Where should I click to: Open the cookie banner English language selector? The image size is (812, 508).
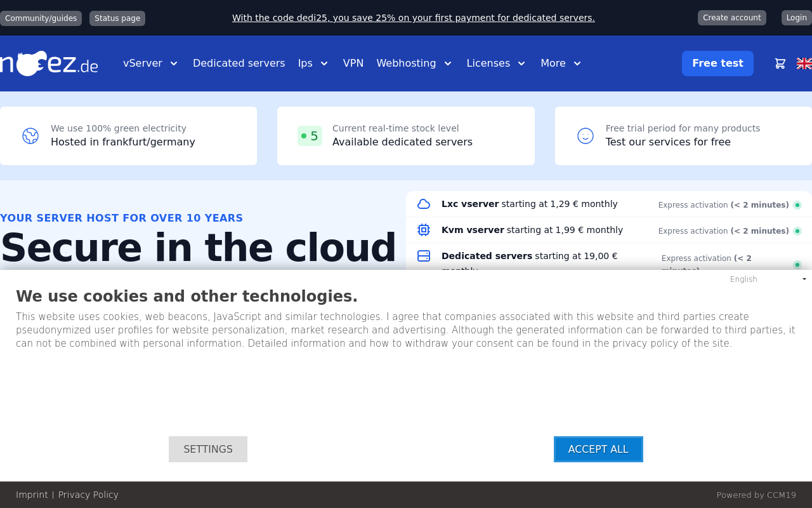768,279
